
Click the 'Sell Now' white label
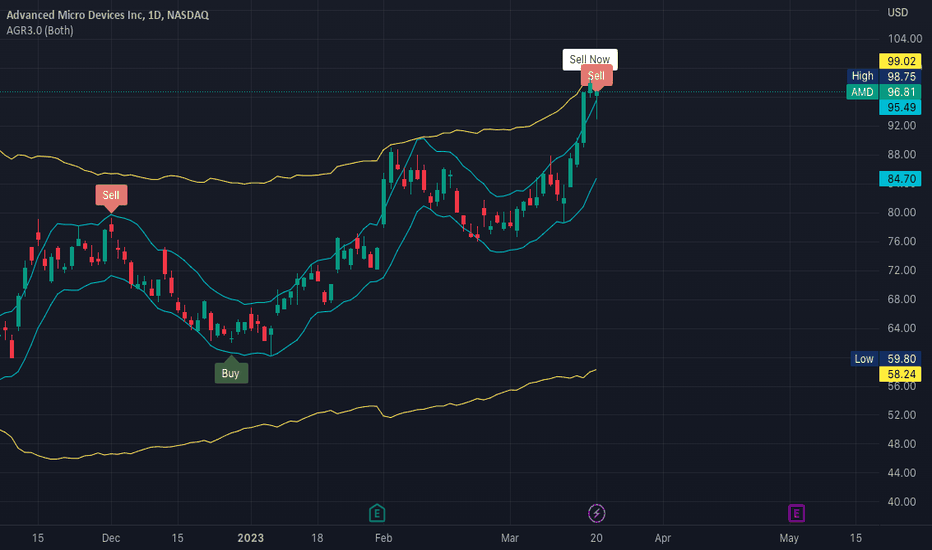pyautogui.click(x=590, y=59)
